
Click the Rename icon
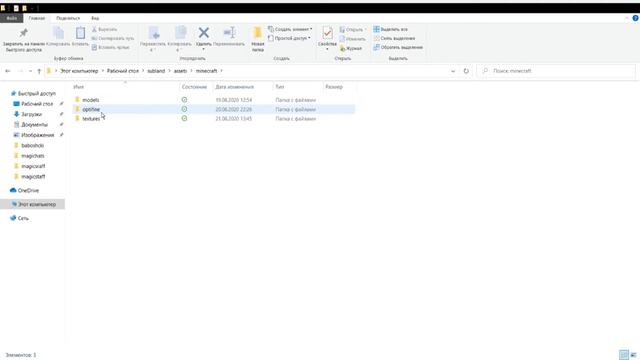229,33
